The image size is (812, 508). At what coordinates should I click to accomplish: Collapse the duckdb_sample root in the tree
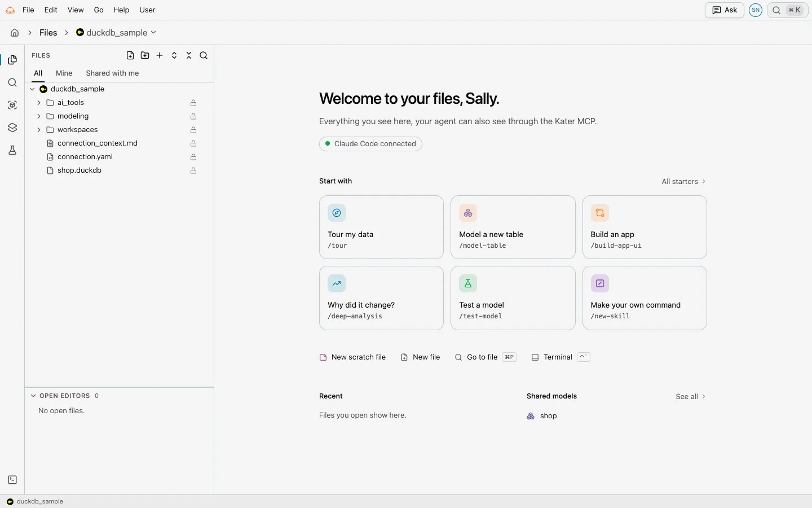pyautogui.click(x=32, y=89)
